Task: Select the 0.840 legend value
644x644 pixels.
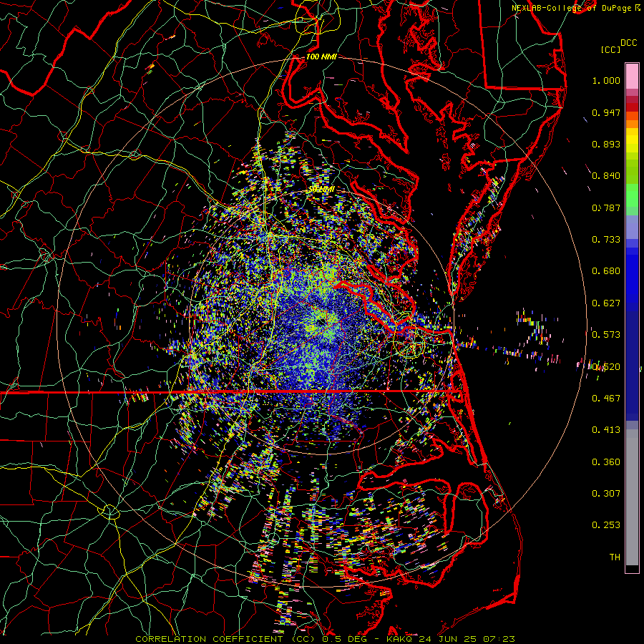Action: coord(606,176)
